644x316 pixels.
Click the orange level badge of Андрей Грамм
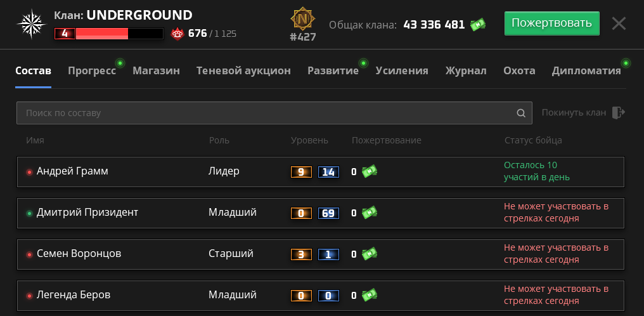point(301,172)
